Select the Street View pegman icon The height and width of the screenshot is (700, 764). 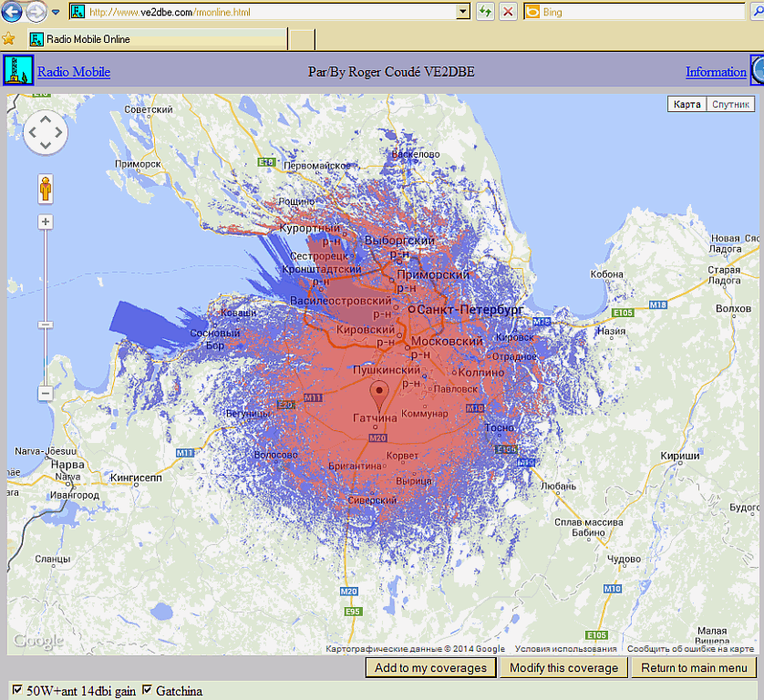(46, 189)
